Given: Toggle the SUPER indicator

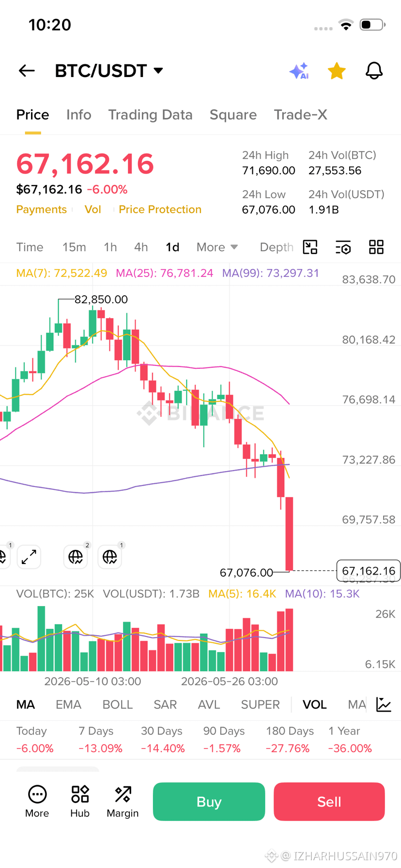Looking at the screenshot, I should click(261, 704).
